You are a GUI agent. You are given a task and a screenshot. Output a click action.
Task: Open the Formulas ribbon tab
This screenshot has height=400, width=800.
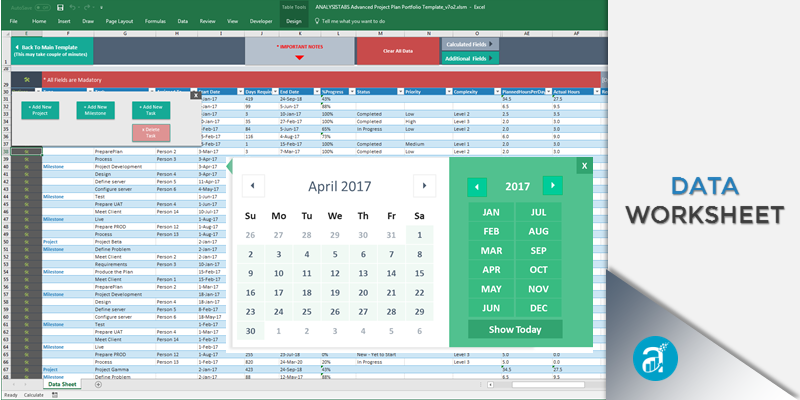(155, 20)
